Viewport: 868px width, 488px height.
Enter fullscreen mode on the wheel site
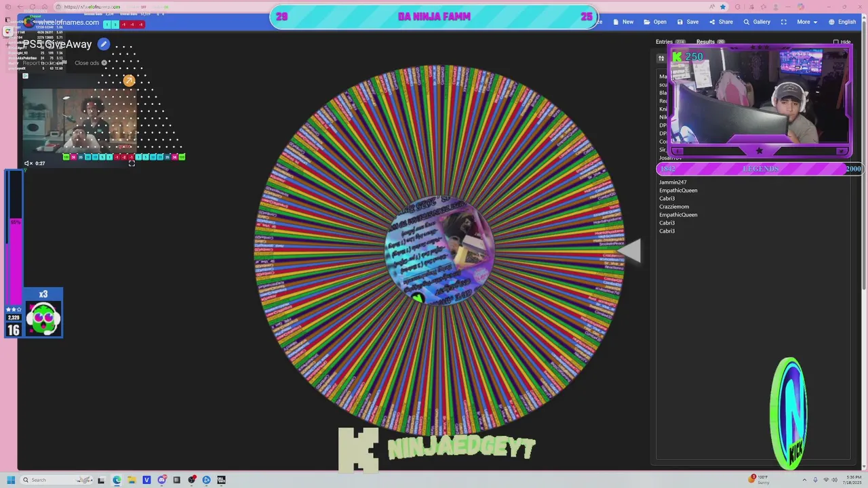pos(784,22)
